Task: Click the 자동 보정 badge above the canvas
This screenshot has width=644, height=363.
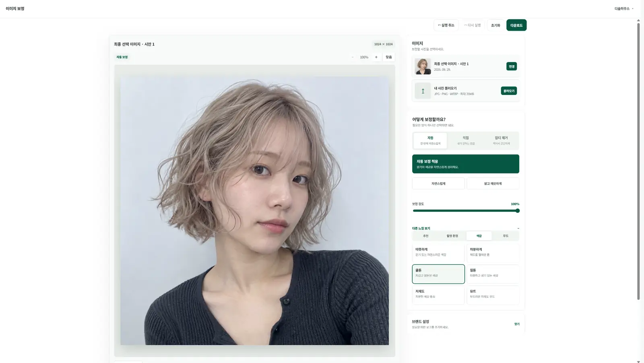Action: click(x=122, y=57)
